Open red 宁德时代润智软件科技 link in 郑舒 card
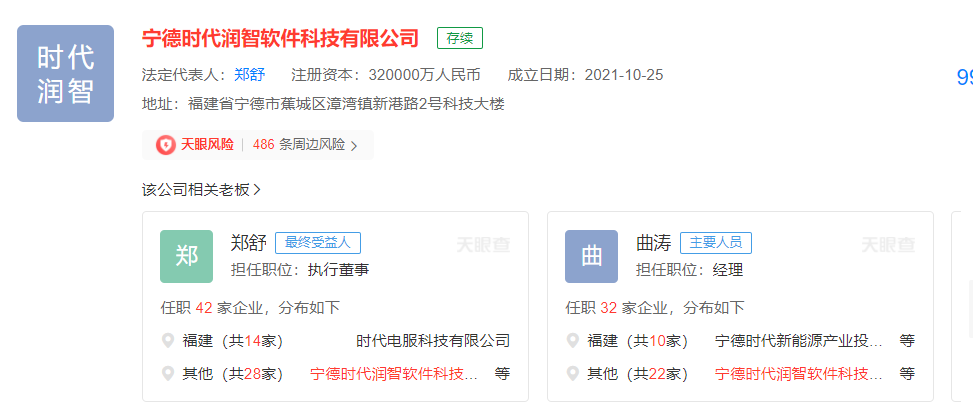The height and width of the screenshot is (420, 973). point(394,374)
